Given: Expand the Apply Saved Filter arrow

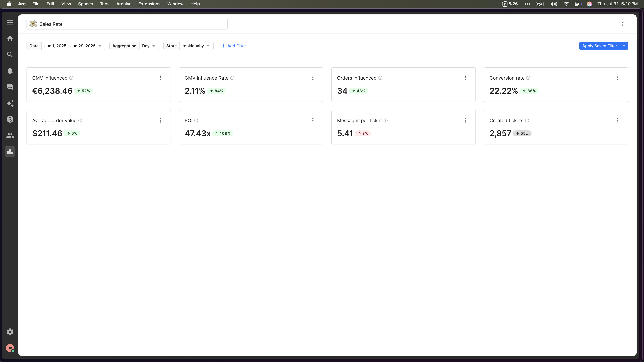Looking at the screenshot, I should pyautogui.click(x=624, y=46).
